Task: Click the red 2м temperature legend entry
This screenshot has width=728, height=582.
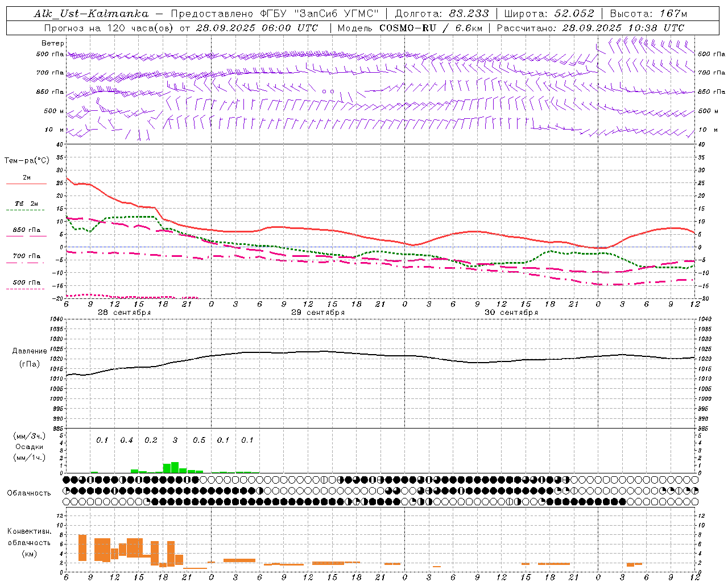Action: [27, 179]
